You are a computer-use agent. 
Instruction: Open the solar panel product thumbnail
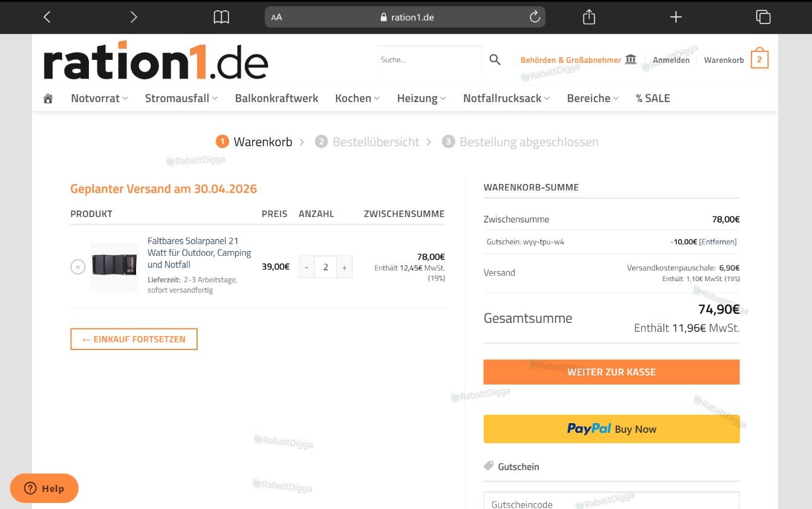pos(114,267)
